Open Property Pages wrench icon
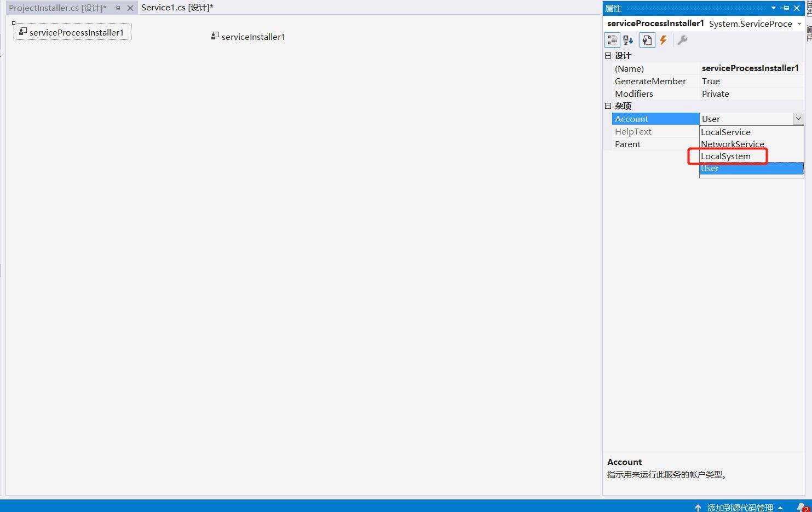 [682, 40]
